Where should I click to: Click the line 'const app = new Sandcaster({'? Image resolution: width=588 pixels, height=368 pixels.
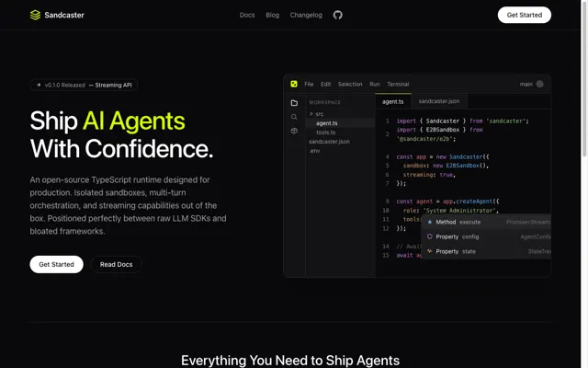[x=443, y=156]
